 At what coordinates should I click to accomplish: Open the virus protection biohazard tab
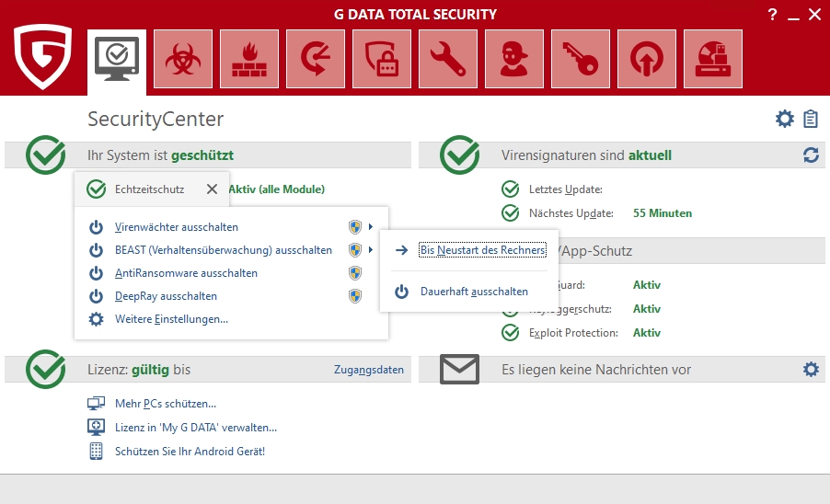coord(183,59)
